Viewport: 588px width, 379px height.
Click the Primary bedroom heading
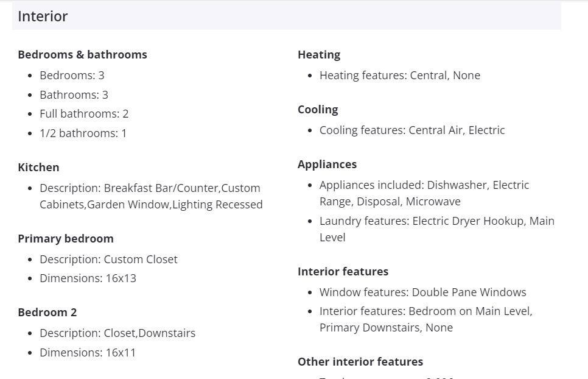[x=66, y=239]
